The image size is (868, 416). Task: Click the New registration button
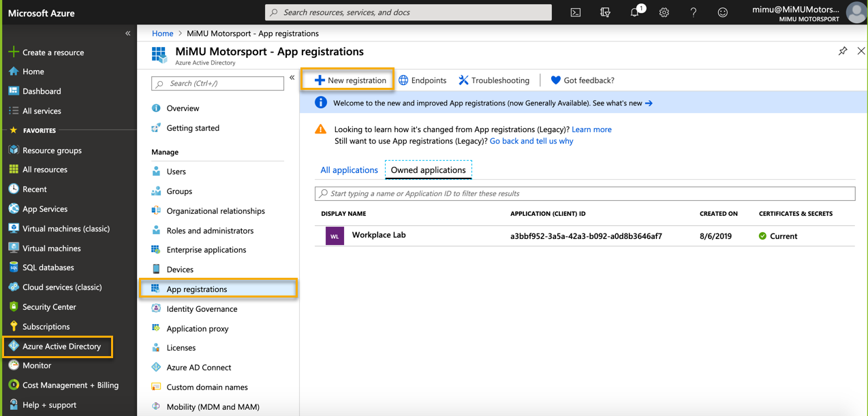350,80
